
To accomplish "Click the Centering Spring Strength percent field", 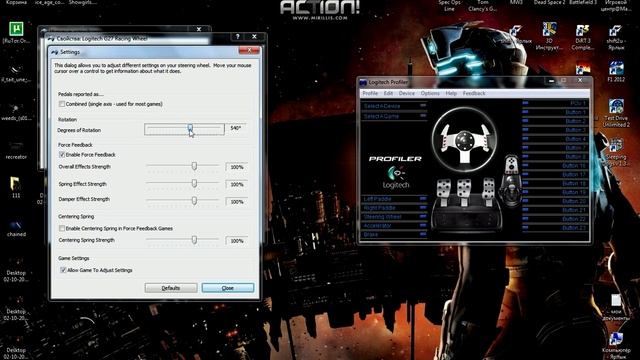I will [237, 241].
